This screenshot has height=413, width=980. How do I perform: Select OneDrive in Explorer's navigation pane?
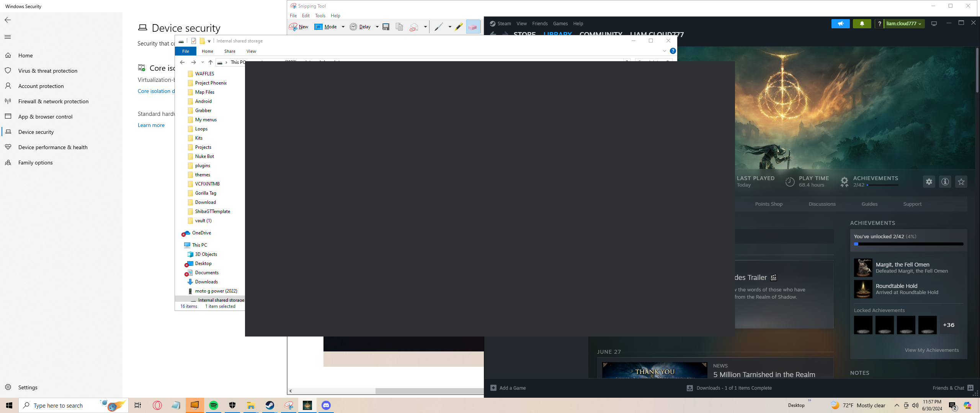(201, 233)
